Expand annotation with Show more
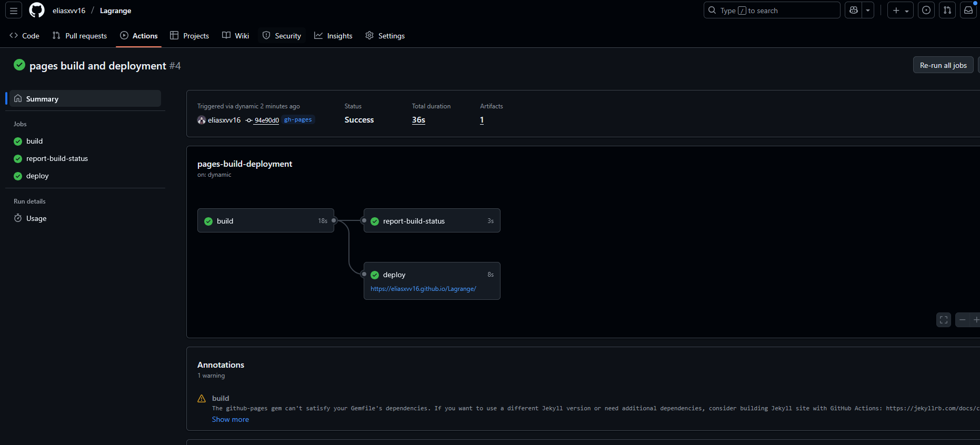 230,419
